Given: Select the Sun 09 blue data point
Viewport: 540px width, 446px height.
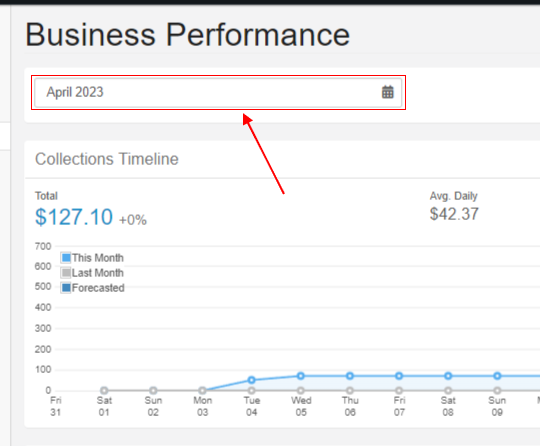Looking at the screenshot, I should pos(497,376).
